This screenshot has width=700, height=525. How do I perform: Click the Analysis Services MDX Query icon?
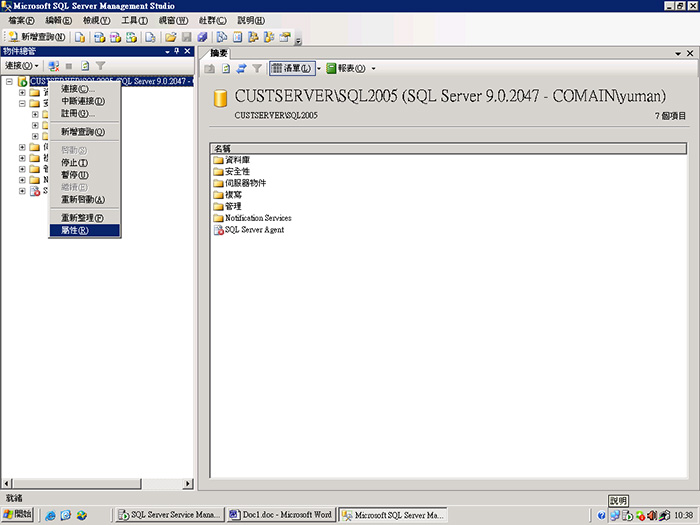click(x=100, y=37)
